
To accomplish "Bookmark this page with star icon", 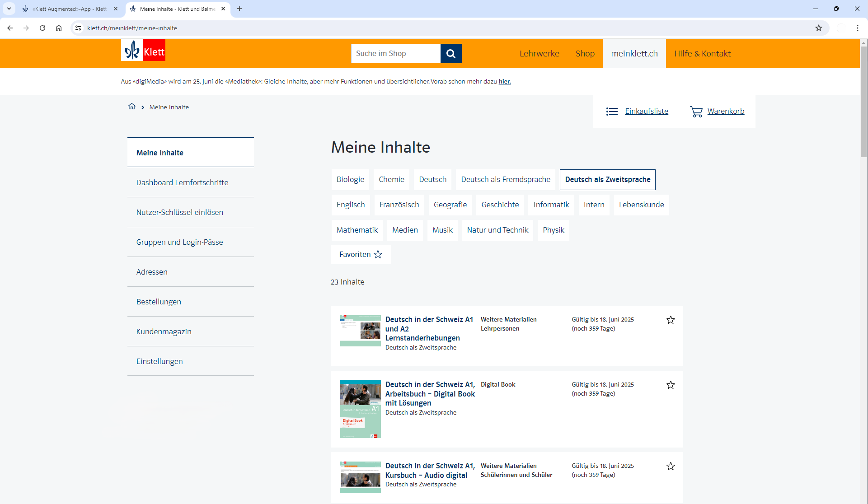I will [x=818, y=28].
